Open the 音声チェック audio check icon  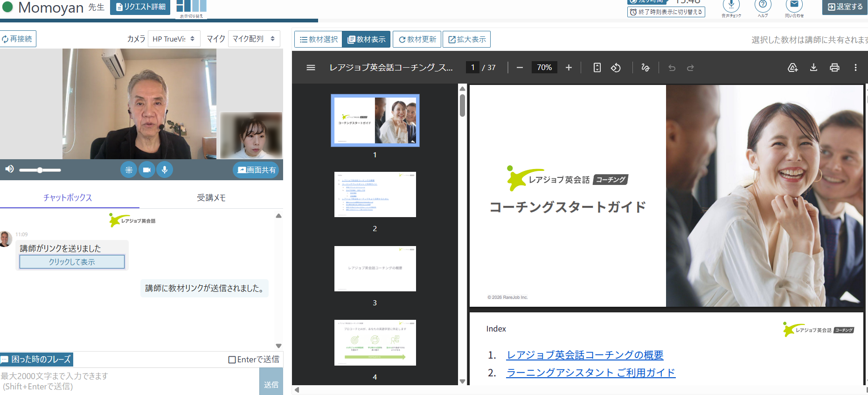pos(731,8)
